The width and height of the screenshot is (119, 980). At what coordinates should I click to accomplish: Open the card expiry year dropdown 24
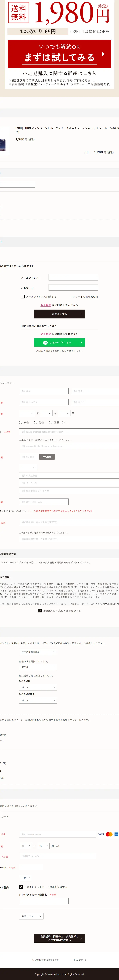43,846
